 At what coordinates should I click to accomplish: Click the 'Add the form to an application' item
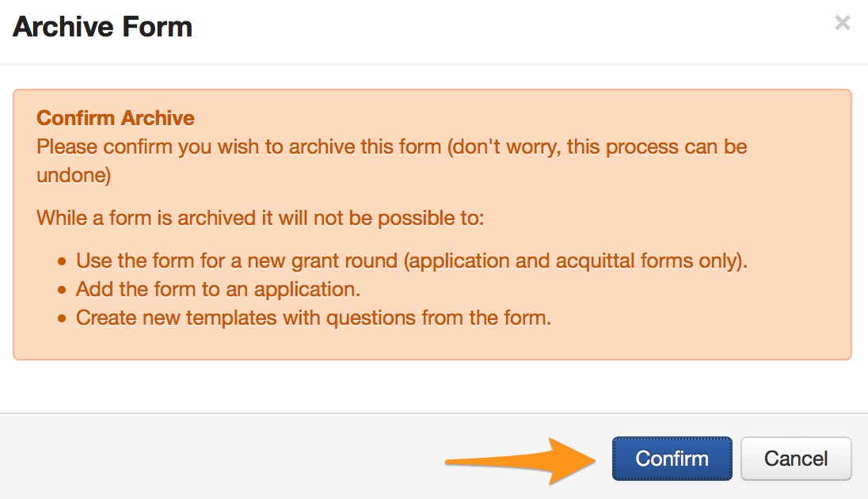pyautogui.click(x=218, y=290)
